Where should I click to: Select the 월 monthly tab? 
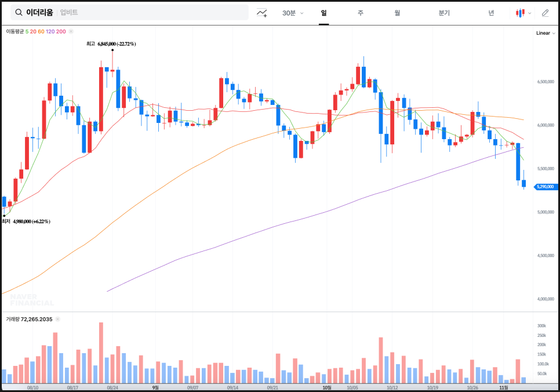(x=397, y=13)
